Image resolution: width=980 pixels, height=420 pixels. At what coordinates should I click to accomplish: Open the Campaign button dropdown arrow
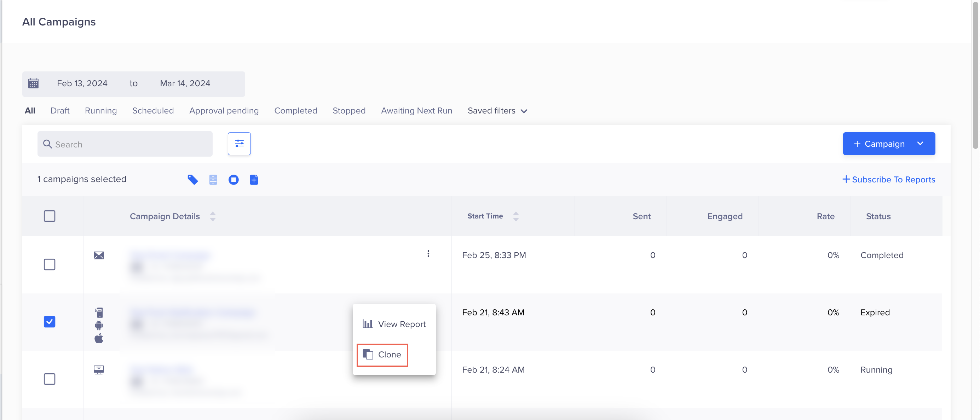(x=920, y=144)
